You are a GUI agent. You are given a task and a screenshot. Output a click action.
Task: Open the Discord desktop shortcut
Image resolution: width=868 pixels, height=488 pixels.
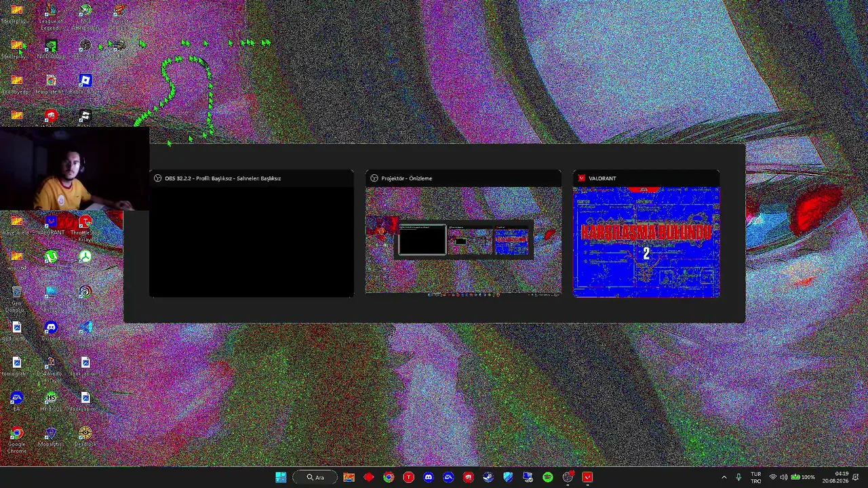(51, 331)
